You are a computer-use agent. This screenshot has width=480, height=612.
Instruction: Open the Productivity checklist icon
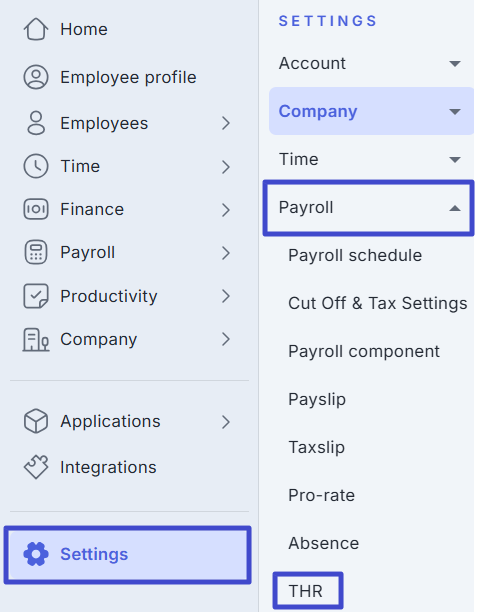click(36, 296)
